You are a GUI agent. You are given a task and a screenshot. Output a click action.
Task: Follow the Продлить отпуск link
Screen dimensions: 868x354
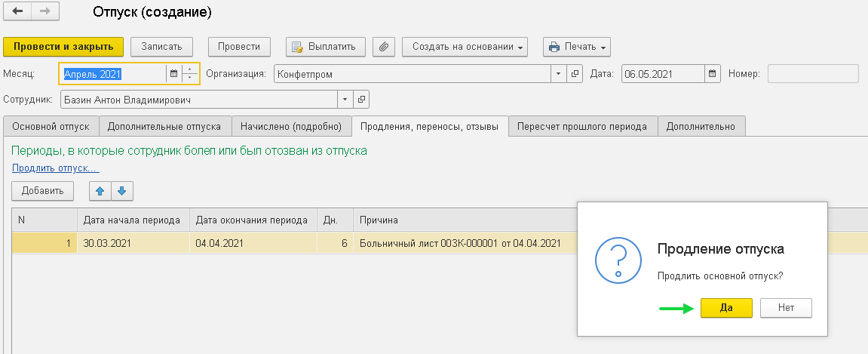[x=55, y=168]
